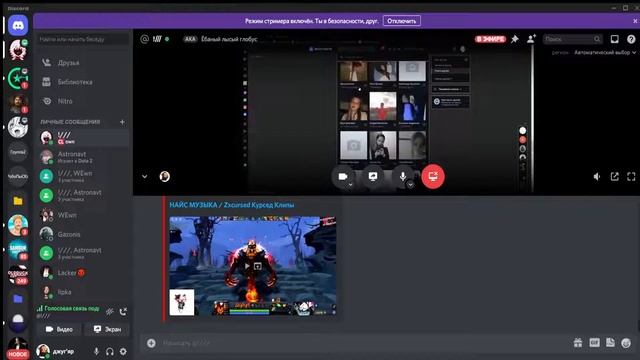The height and width of the screenshot is (360, 640).
Task: Click the find or start conversation field
Action: [83, 39]
